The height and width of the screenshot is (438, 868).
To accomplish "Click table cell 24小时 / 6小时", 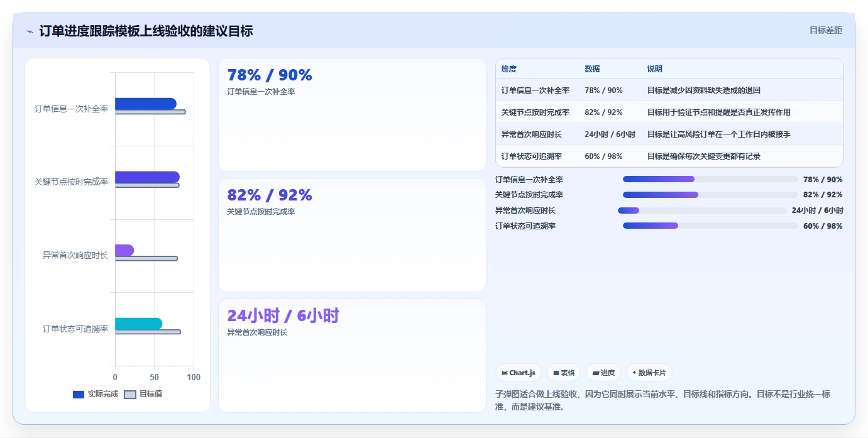I will [x=610, y=134].
